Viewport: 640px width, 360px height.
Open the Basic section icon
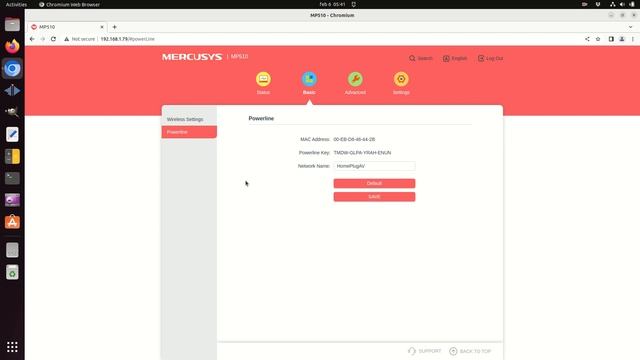tap(309, 79)
